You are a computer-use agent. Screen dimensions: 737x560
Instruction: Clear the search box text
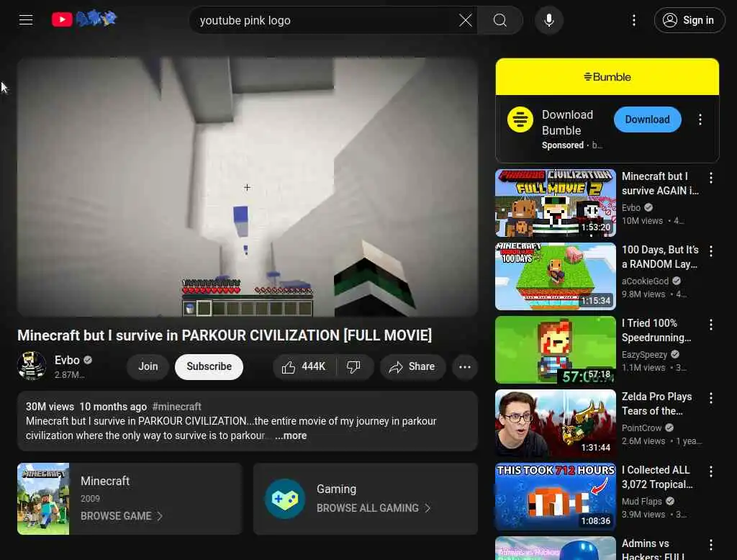466,20
